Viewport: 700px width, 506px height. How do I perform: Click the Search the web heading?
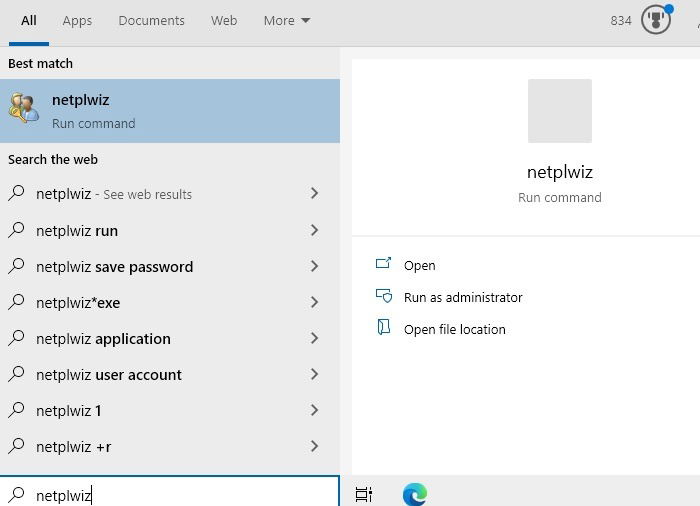coord(53,159)
